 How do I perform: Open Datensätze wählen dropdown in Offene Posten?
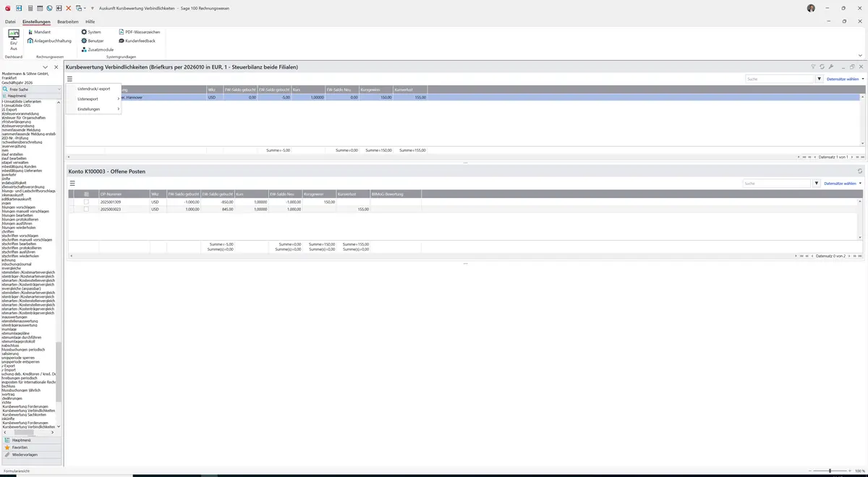tap(843, 184)
